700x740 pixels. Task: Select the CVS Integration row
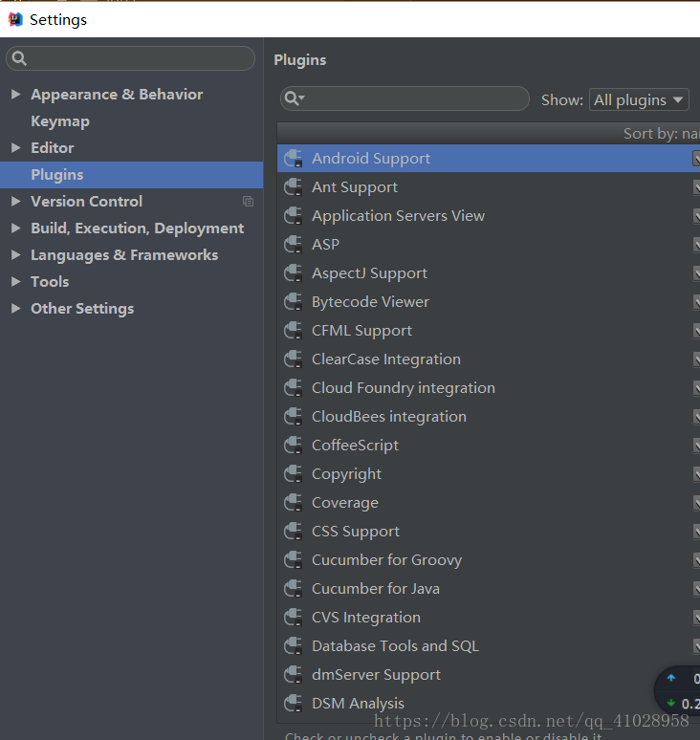click(489, 618)
